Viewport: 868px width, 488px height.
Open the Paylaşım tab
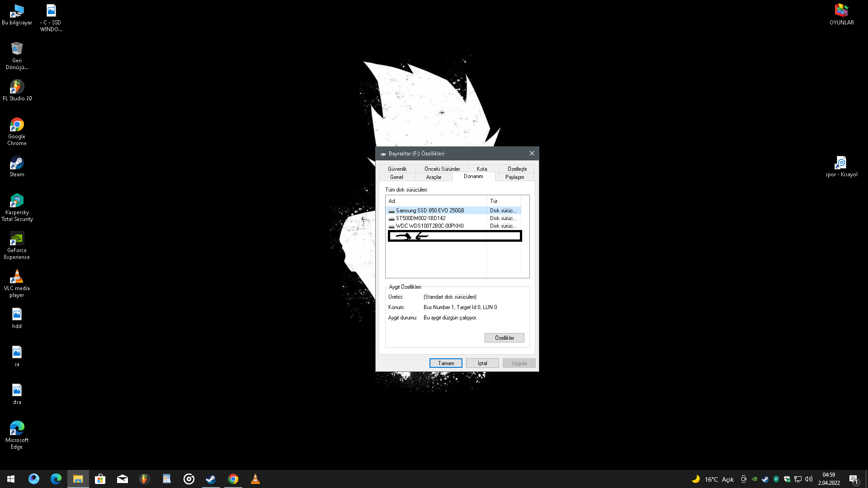(x=514, y=177)
